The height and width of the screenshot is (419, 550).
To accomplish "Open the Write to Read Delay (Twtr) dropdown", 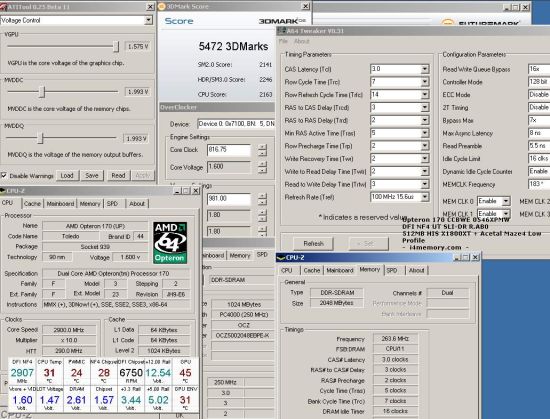I will [425, 171].
